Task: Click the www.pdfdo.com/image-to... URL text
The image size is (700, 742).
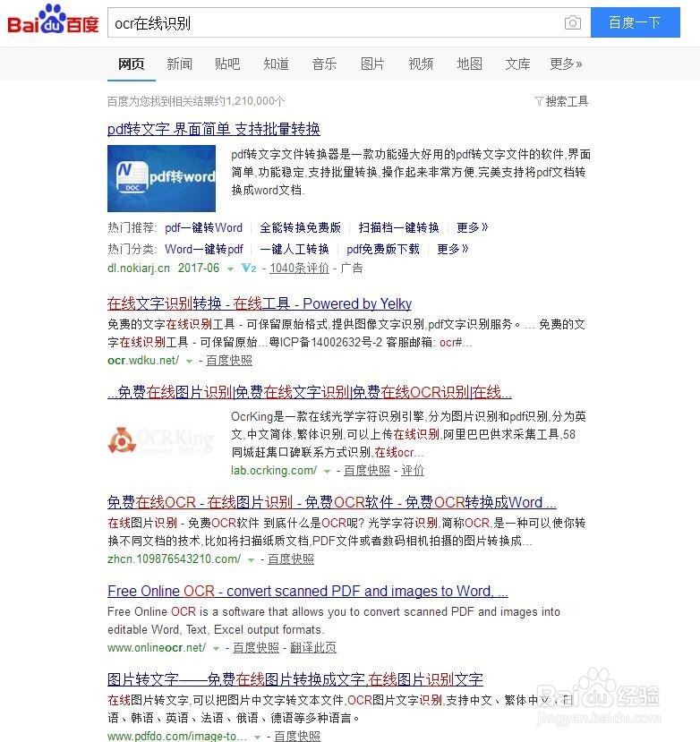Action: (x=176, y=736)
